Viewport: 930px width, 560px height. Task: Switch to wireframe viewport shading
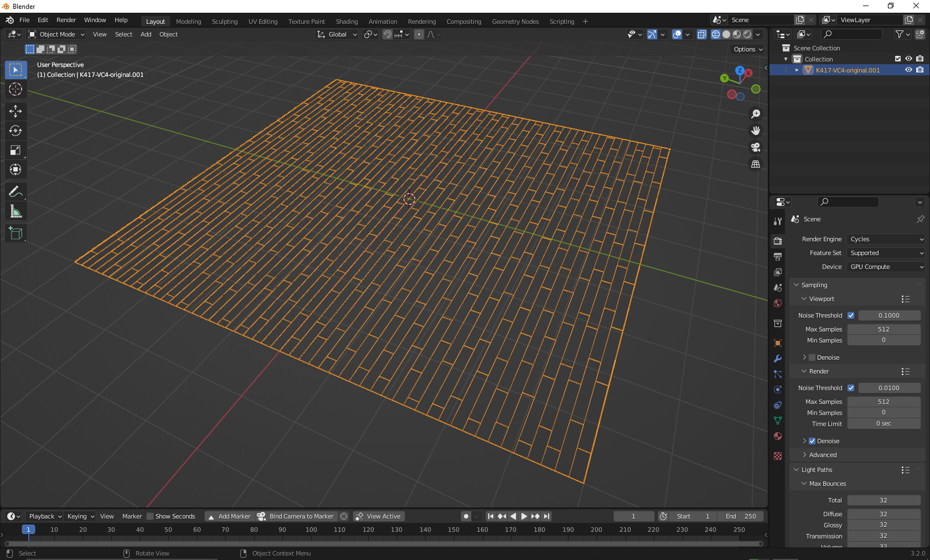click(716, 34)
